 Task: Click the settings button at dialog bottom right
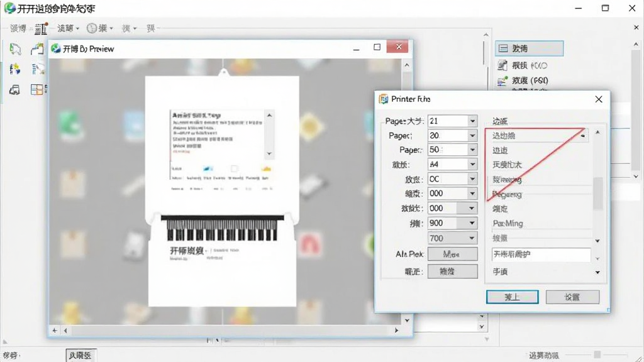click(x=572, y=297)
